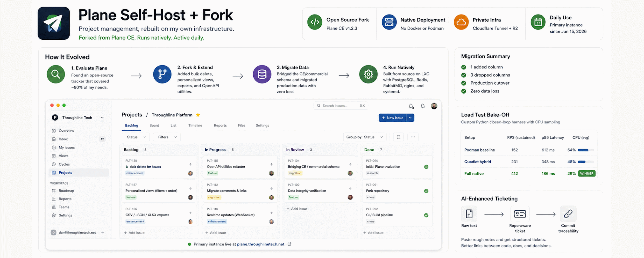Click the plain bell icon beside the avatar
The width and height of the screenshot is (644, 258).
[423, 106]
